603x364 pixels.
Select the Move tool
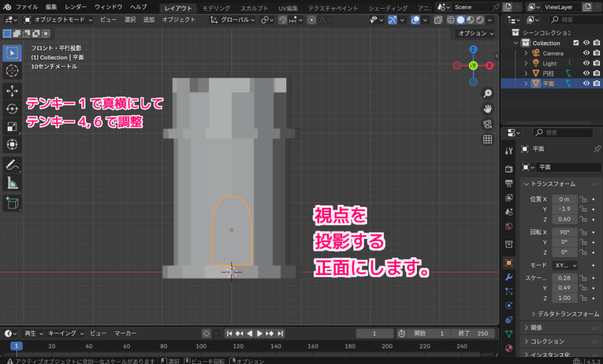(12, 91)
